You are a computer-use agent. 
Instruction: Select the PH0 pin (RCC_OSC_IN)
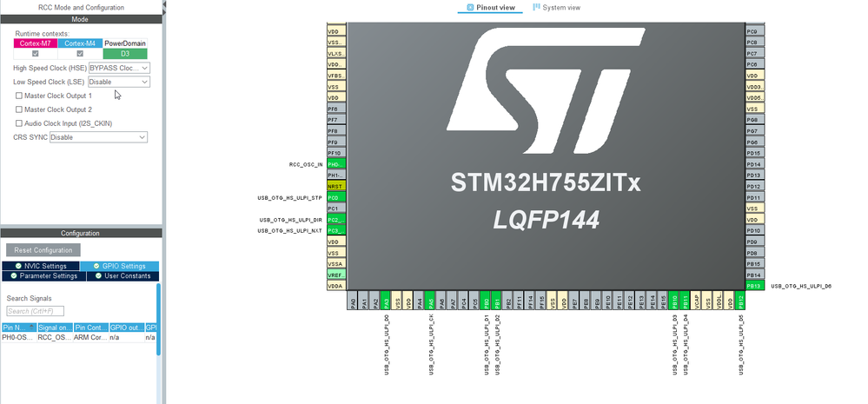[336, 164]
